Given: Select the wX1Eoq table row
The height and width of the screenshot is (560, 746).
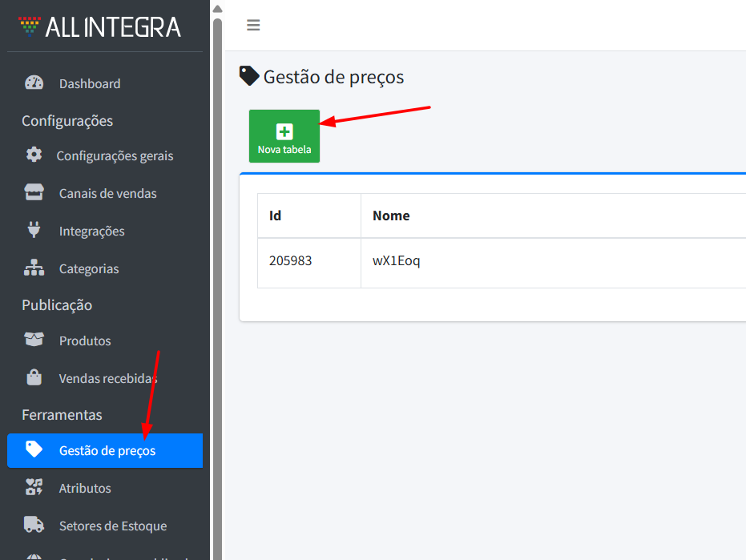Looking at the screenshot, I should pyautogui.click(x=397, y=261).
